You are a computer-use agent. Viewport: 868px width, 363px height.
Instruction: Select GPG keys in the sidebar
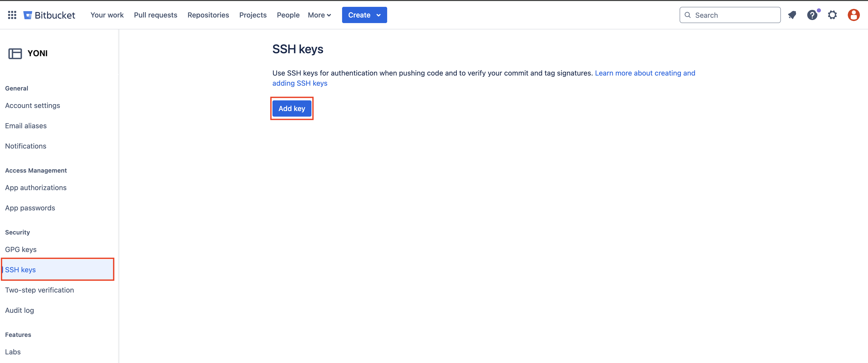(21, 249)
